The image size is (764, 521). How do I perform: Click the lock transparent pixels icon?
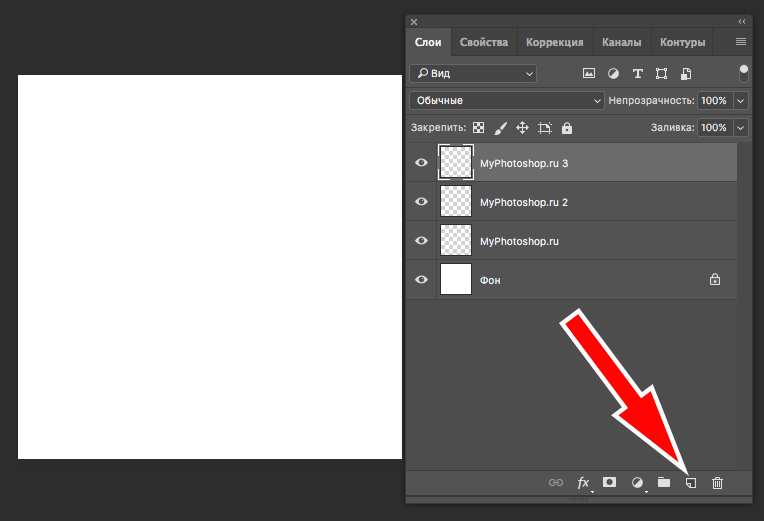click(478, 128)
